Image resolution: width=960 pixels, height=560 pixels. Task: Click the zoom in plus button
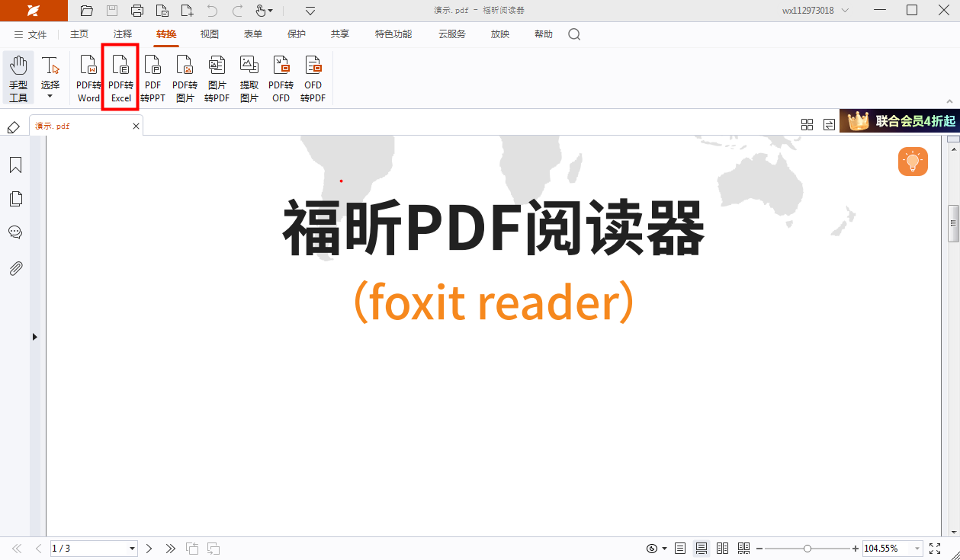855,549
